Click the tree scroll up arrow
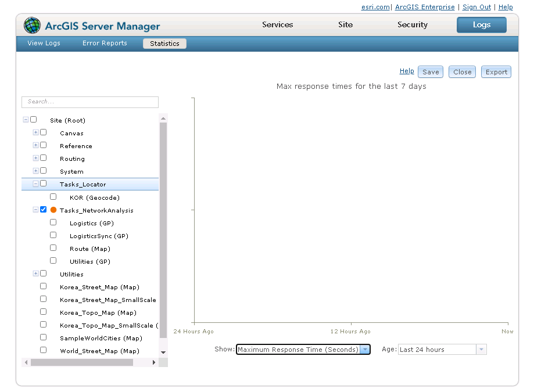 point(163,118)
